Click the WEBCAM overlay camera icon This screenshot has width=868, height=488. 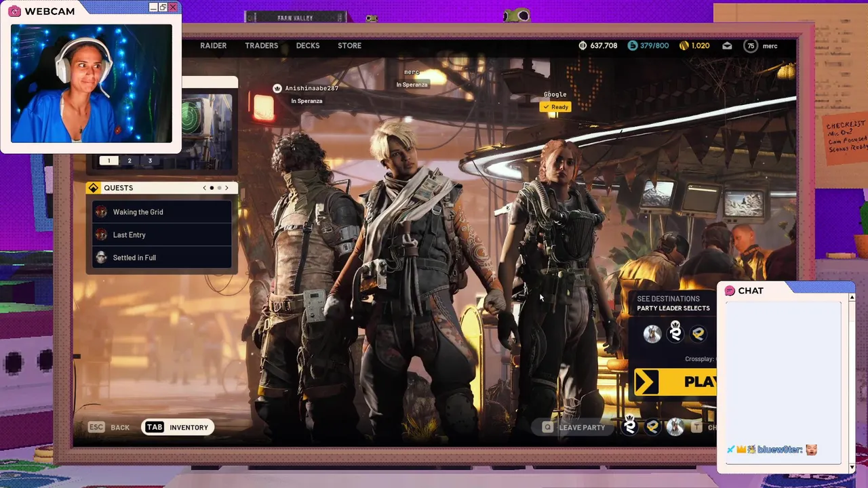click(14, 12)
